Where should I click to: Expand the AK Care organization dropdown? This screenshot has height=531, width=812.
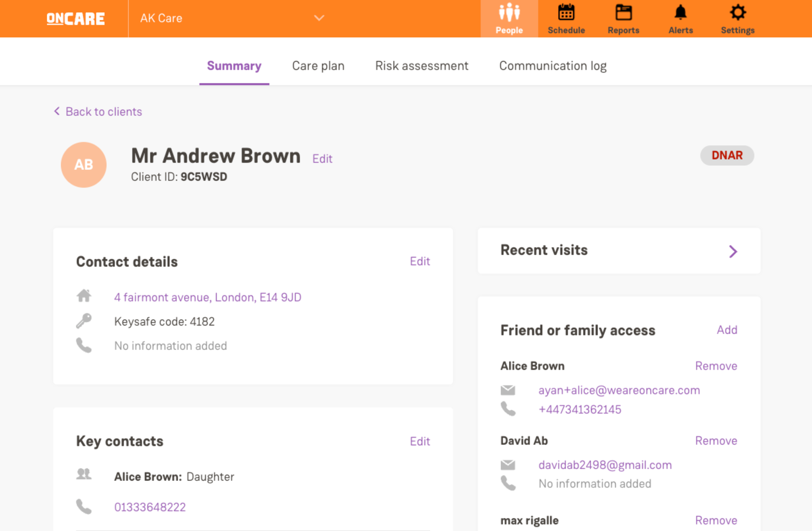tap(319, 18)
